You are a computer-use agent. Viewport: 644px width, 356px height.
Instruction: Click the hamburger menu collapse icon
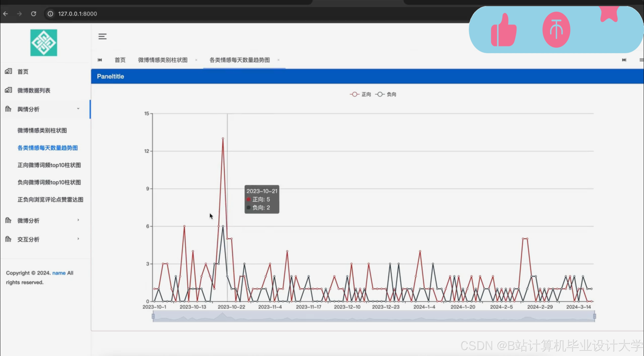[102, 36]
